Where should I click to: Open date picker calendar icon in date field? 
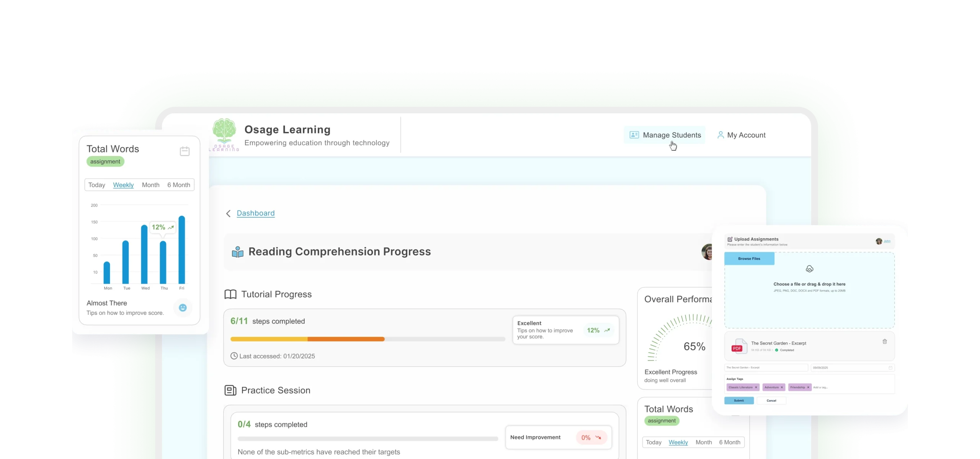(x=890, y=368)
